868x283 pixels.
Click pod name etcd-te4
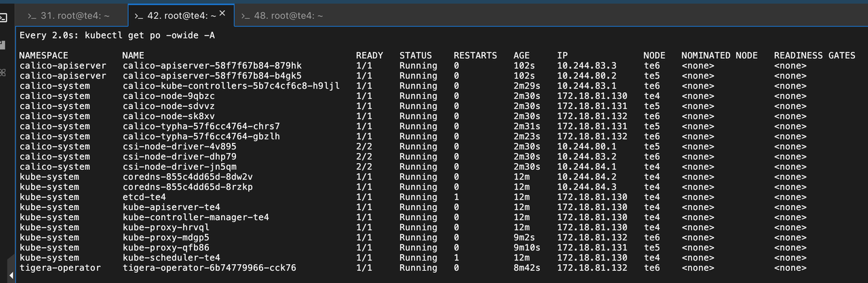pyautogui.click(x=144, y=198)
